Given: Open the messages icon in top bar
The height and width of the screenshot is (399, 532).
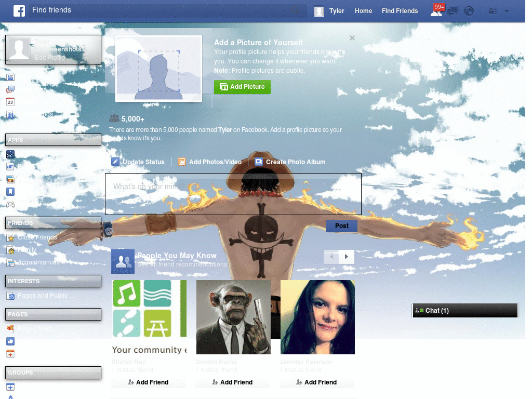Looking at the screenshot, I should pos(453,11).
